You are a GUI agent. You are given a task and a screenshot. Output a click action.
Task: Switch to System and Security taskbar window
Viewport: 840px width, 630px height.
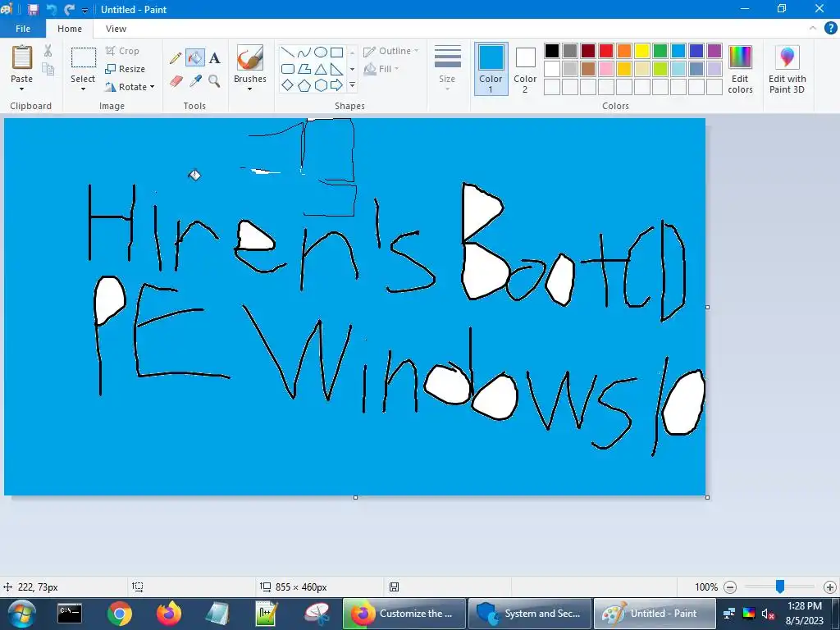529,614
